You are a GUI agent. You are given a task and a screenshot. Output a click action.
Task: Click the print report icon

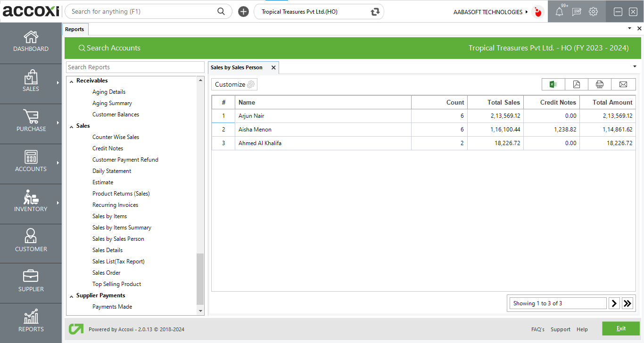click(600, 84)
